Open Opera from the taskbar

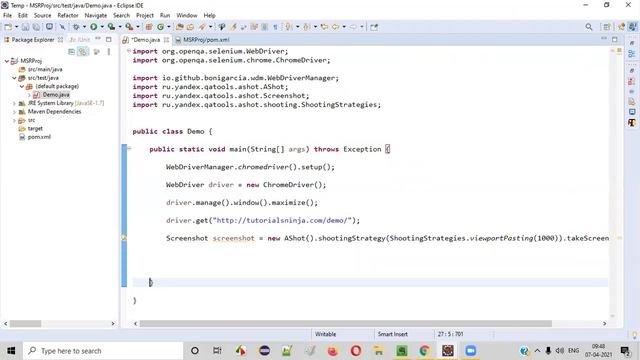[x=356, y=351]
